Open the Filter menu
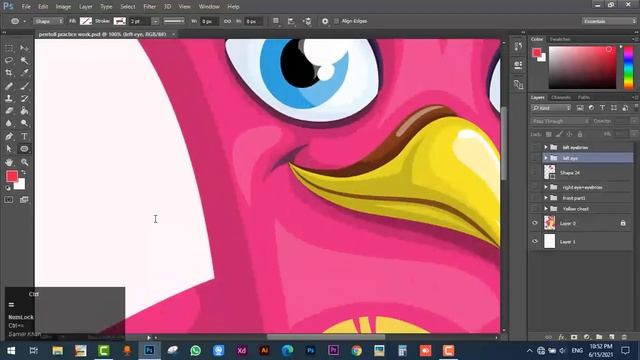The image size is (640, 360). [149, 7]
